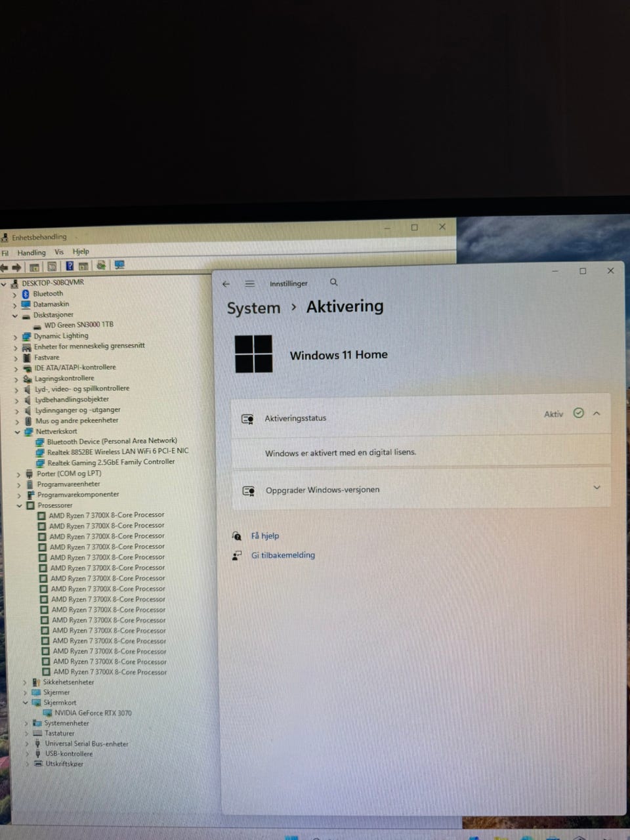The height and width of the screenshot is (840, 630).
Task: Select Realtek Gaming 2.5GbE Family Controller
Action: click(x=111, y=462)
